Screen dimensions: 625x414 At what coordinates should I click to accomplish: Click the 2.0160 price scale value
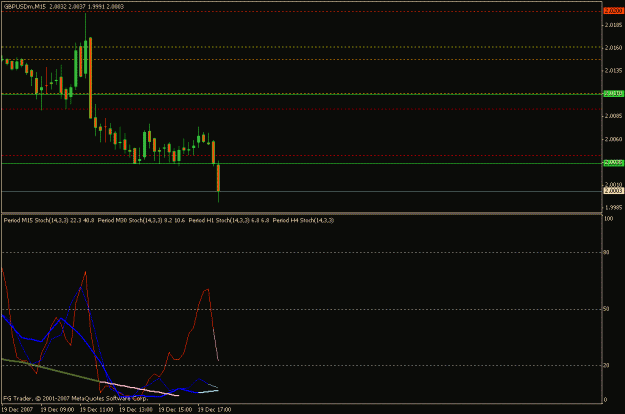coord(613,47)
